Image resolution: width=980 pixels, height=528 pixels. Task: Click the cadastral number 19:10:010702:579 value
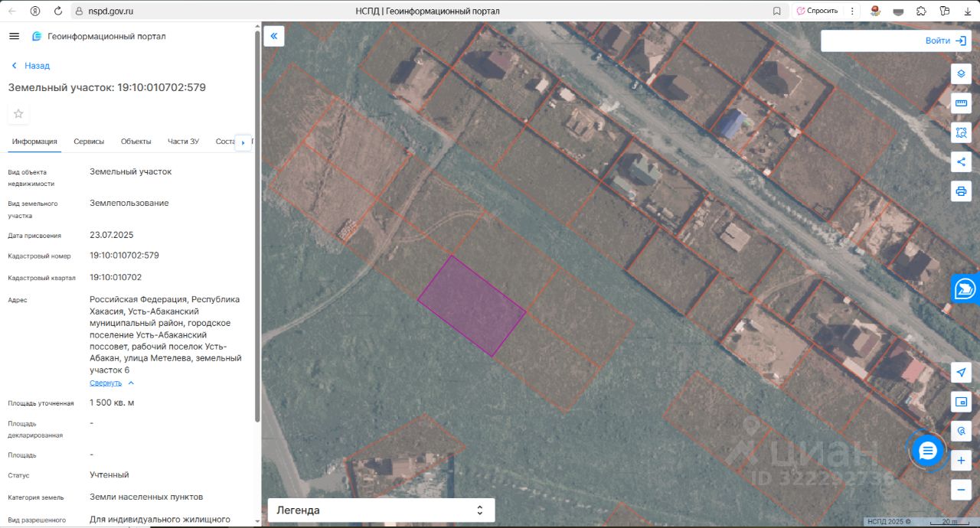pyautogui.click(x=124, y=256)
